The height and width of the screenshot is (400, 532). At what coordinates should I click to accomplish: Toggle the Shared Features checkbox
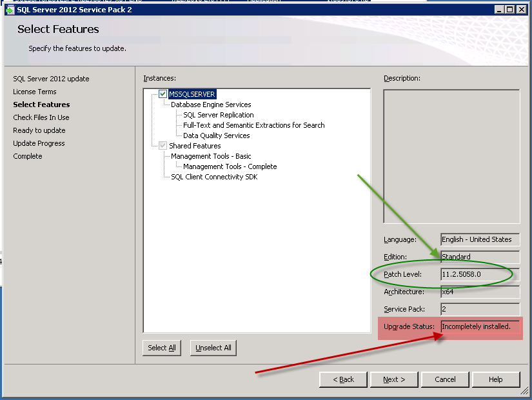163,146
